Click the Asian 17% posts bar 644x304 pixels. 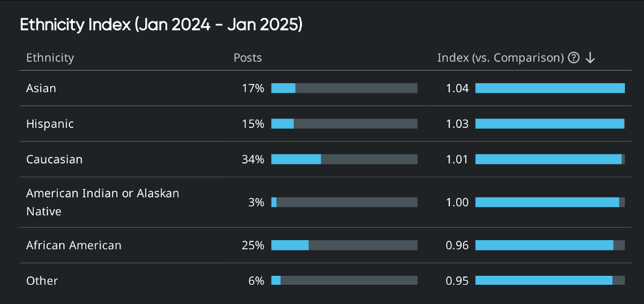click(344, 88)
